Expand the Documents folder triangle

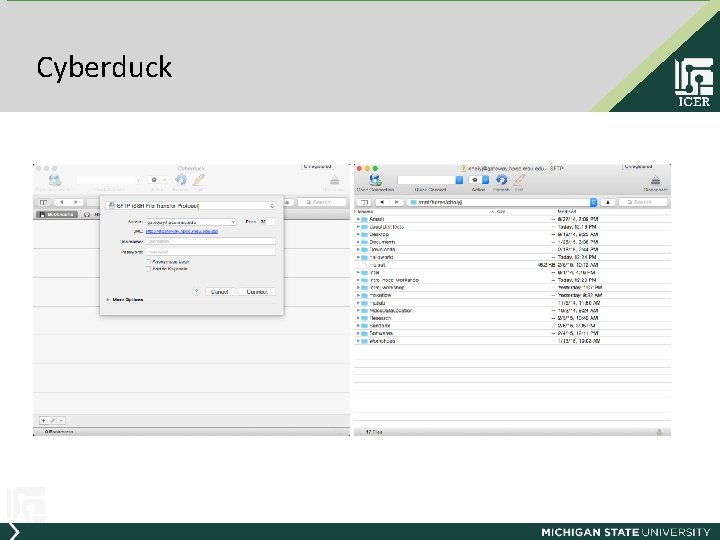(x=358, y=242)
